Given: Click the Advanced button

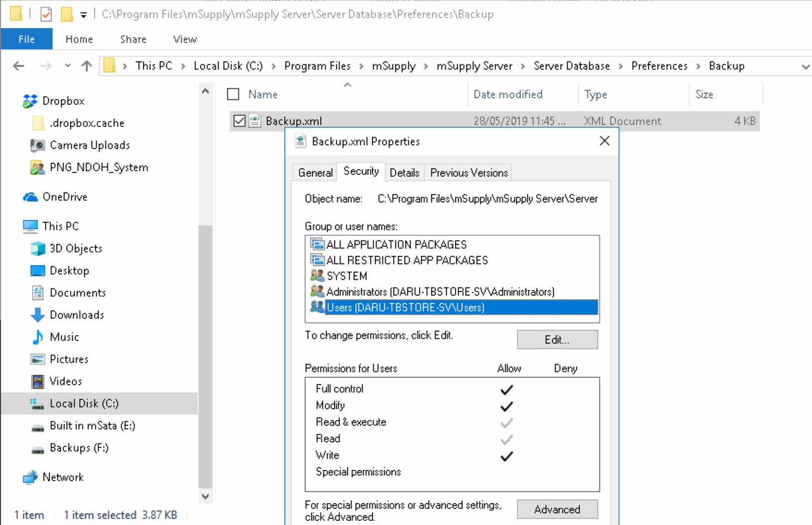Looking at the screenshot, I should [557, 509].
